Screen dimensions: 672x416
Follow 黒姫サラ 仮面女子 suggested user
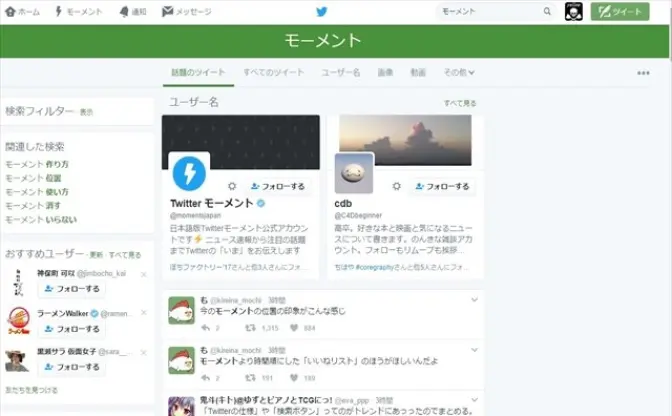(x=72, y=367)
